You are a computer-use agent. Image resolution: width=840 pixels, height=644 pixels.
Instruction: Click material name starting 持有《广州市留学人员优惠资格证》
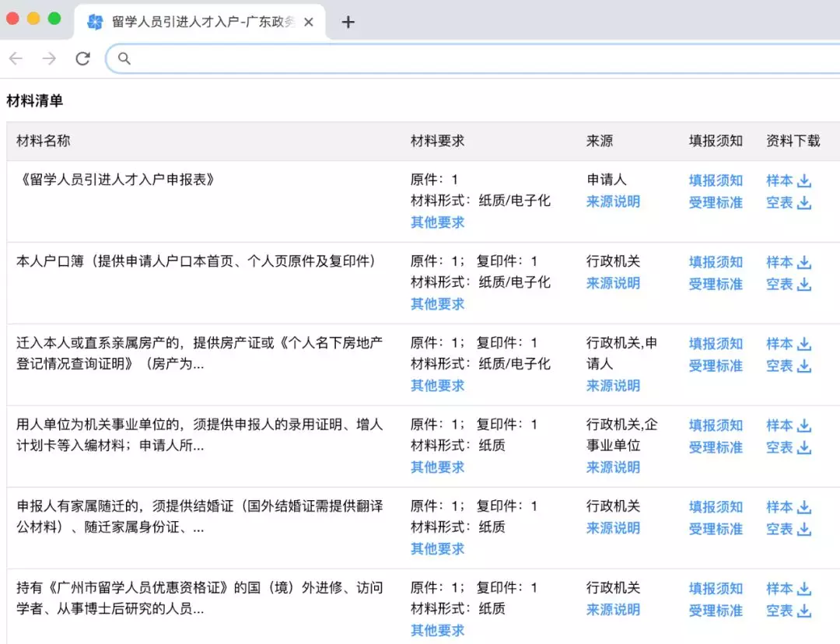tap(199, 598)
